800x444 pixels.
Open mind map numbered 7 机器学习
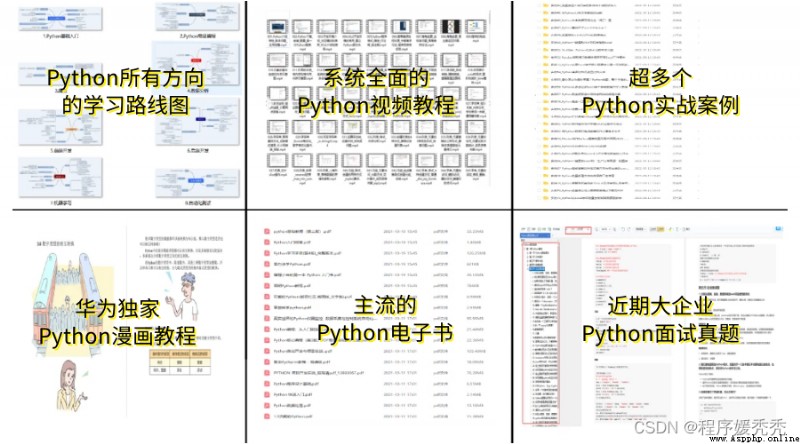(60, 178)
